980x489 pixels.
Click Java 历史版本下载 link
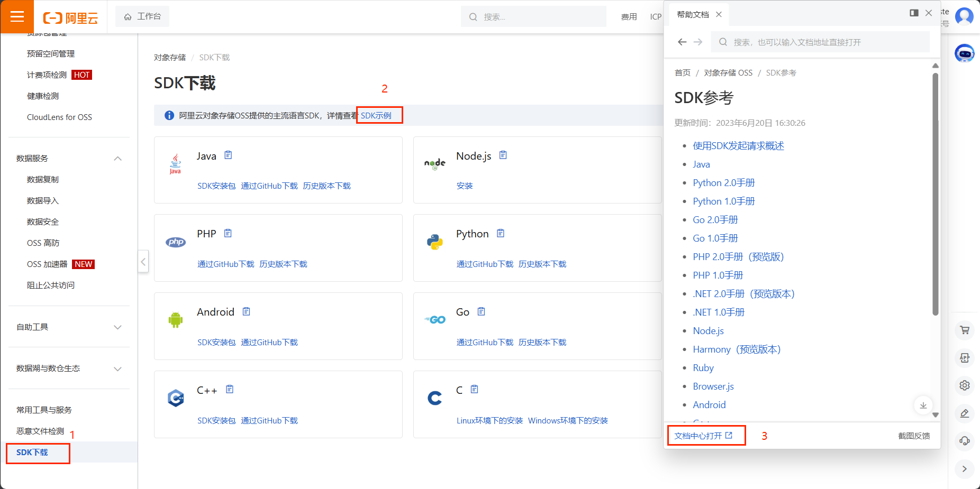327,186
